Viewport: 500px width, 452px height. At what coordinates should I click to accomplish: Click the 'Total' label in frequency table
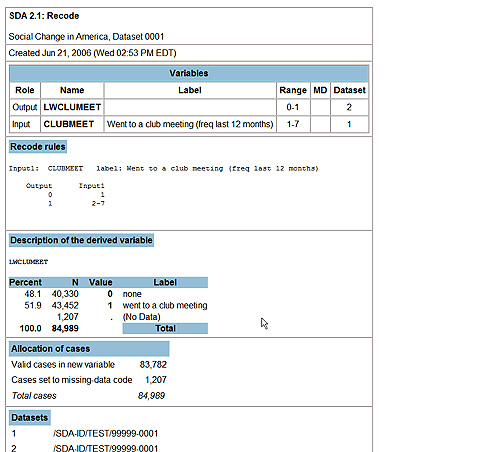tap(165, 328)
